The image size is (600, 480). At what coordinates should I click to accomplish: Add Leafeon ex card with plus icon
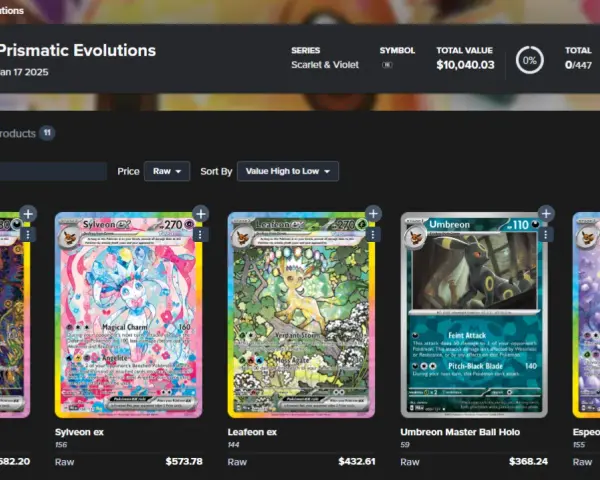pyautogui.click(x=373, y=214)
